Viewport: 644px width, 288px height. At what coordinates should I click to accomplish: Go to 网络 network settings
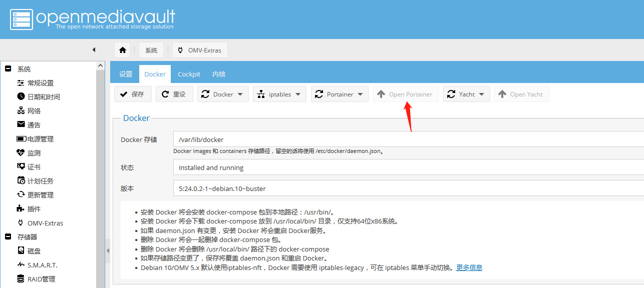[34, 111]
